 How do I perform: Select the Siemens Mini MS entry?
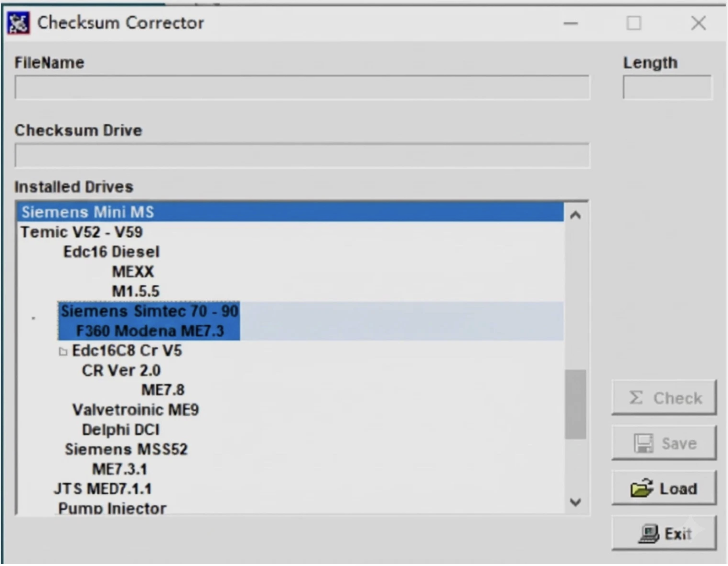(x=87, y=212)
